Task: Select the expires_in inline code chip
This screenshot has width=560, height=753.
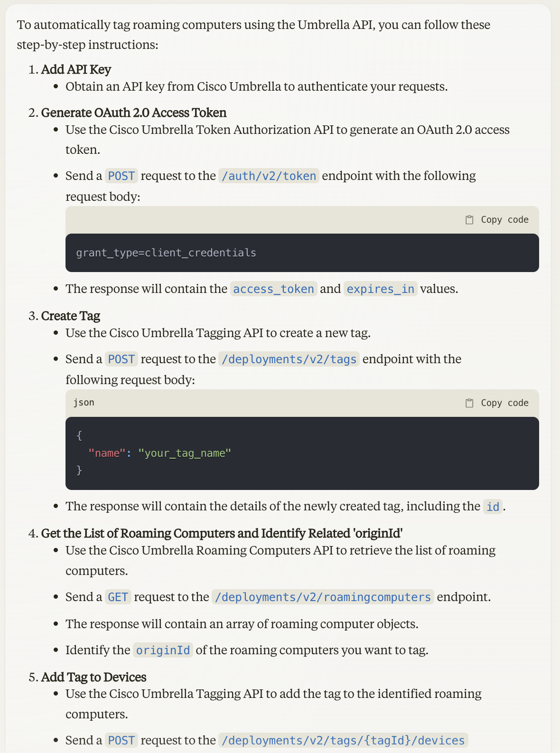Action: click(380, 289)
